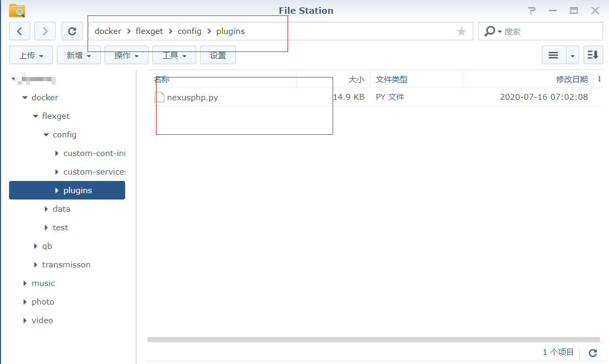
Task: Click the File Station app icon
Action: [16, 10]
